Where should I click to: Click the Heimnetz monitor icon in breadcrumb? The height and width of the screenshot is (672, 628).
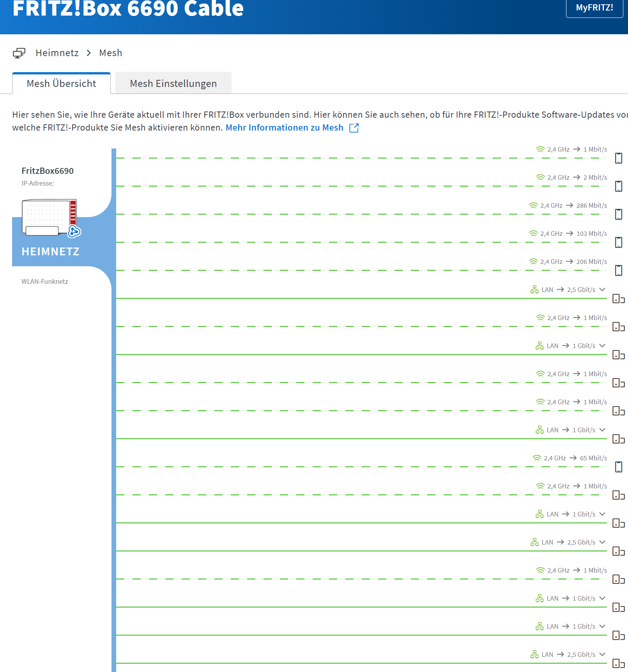tap(19, 53)
